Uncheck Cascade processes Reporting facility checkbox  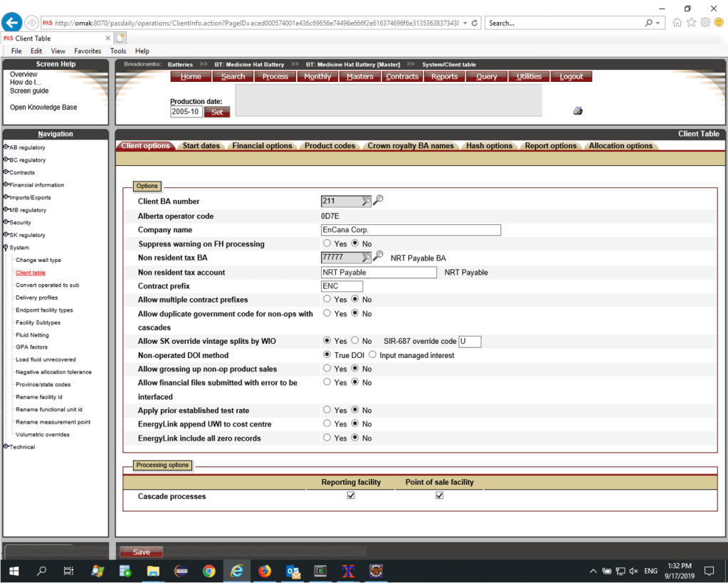tap(351, 495)
